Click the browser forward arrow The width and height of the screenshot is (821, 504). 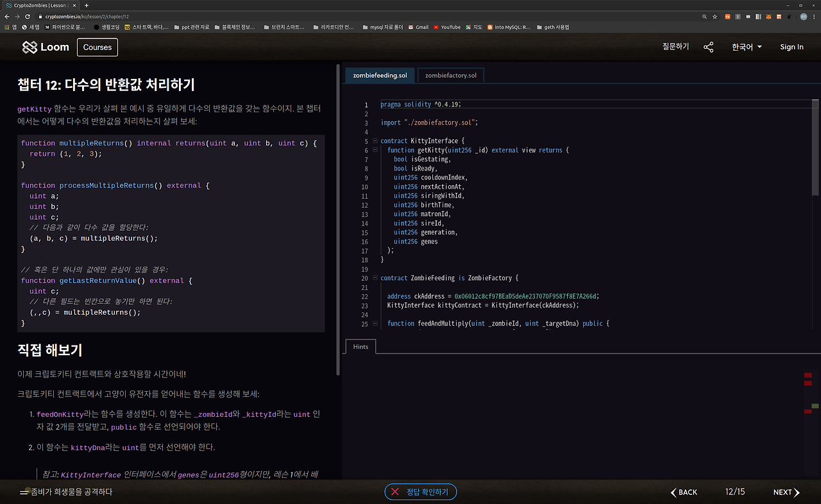tap(17, 16)
